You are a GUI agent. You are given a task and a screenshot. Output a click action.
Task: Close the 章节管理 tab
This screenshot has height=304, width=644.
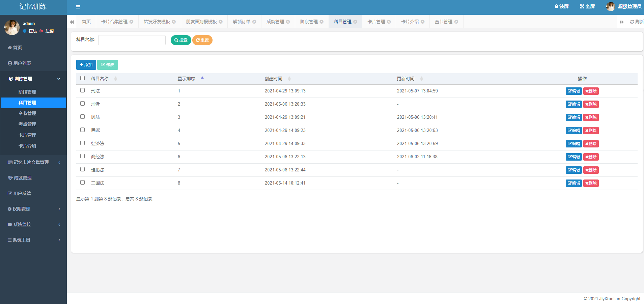point(456,22)
